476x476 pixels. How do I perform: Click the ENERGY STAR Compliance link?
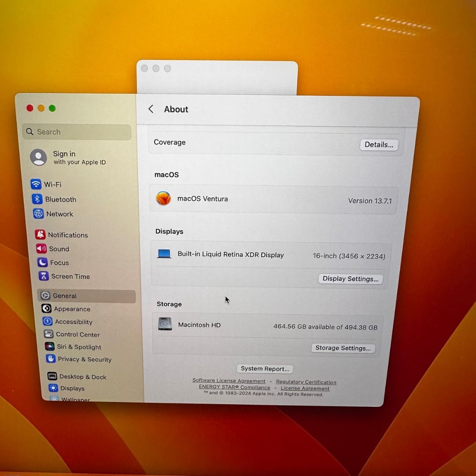point(234,387)
